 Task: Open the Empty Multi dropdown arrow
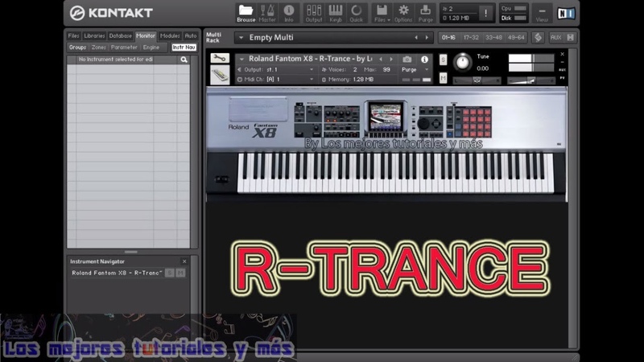coord(241,38)
